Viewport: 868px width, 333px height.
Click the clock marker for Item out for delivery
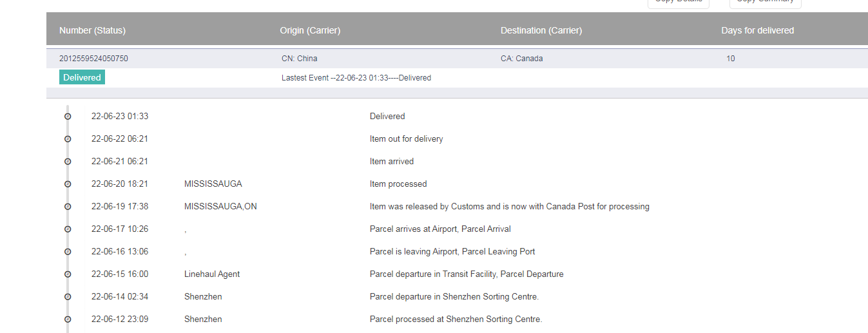pos(68,139)
